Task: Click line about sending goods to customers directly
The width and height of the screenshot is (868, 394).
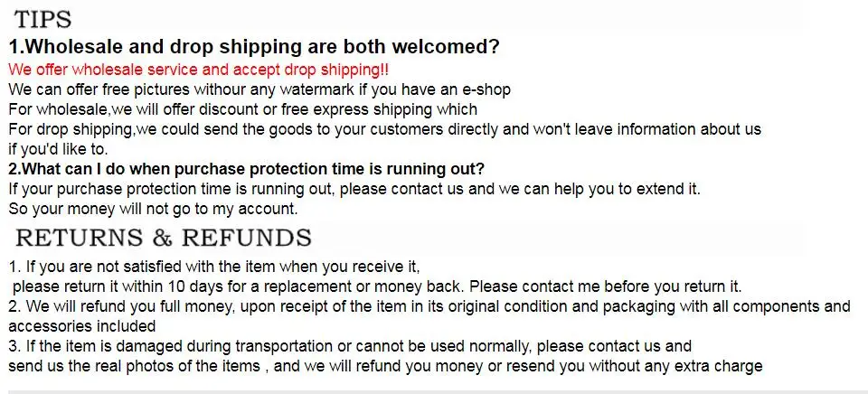Action: click(385, 129)
